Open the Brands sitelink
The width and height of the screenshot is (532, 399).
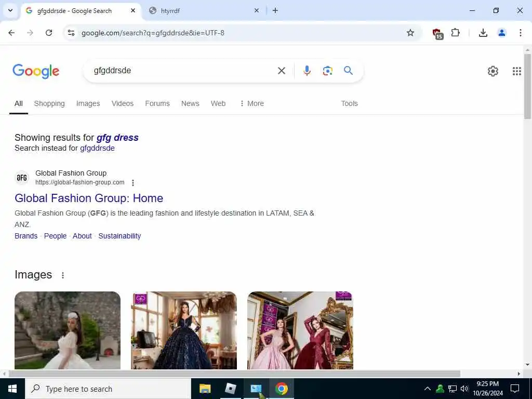point(26,236)
